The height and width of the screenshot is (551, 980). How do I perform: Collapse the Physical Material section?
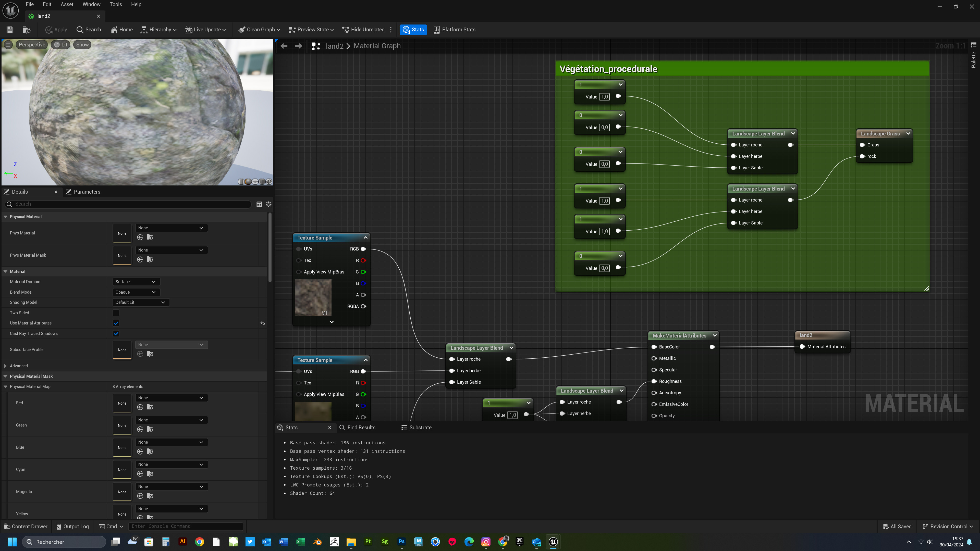coord(5,216)
